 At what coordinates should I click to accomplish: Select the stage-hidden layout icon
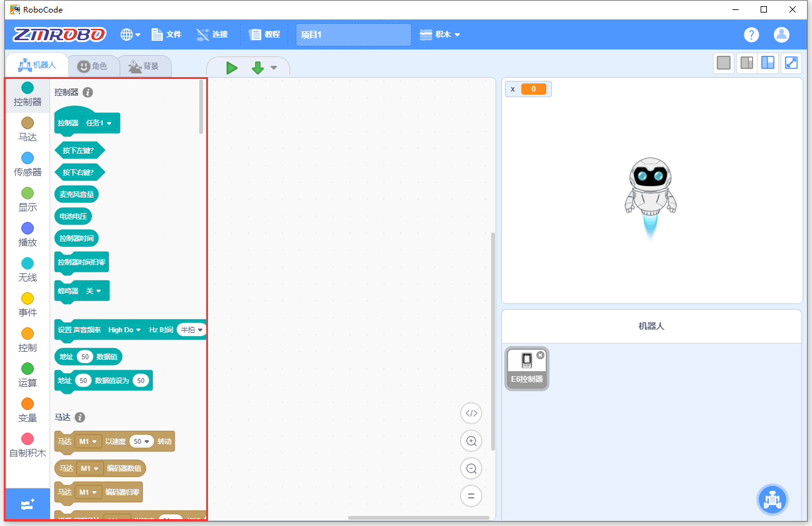click(x=724, y=63)
